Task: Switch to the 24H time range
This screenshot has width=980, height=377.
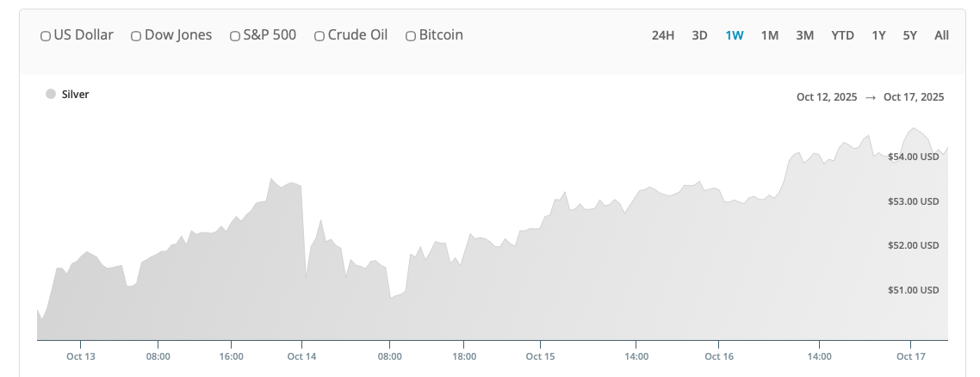Action: click(x=663, y=35)
